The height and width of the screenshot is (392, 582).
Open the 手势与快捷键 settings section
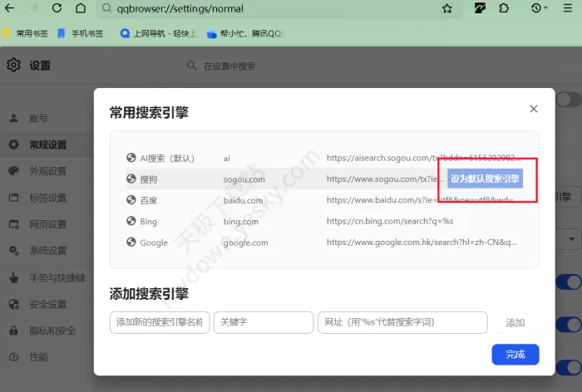[47, 277]
